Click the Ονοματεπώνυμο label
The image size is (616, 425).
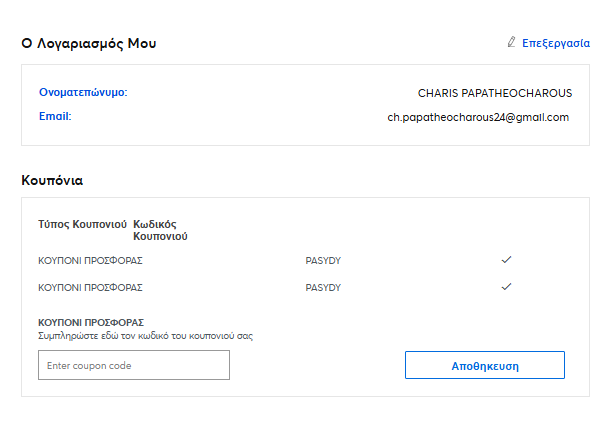(x=83, y=93)
